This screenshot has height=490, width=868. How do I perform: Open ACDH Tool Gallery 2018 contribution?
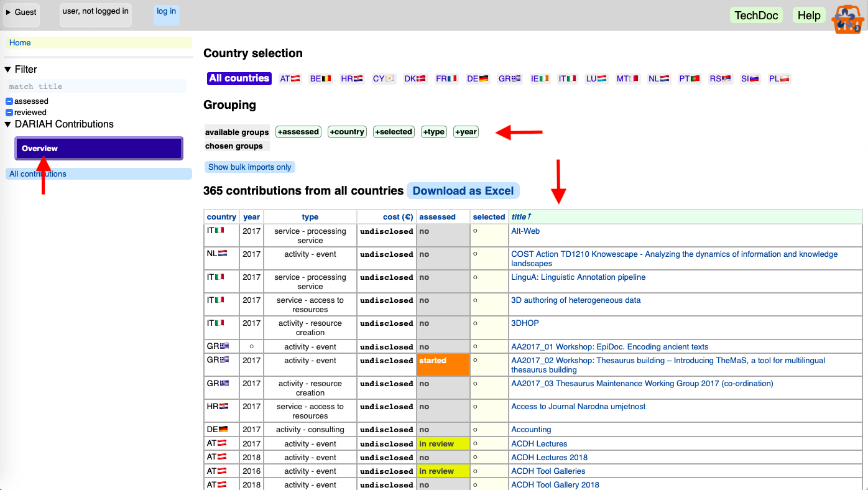555,485
